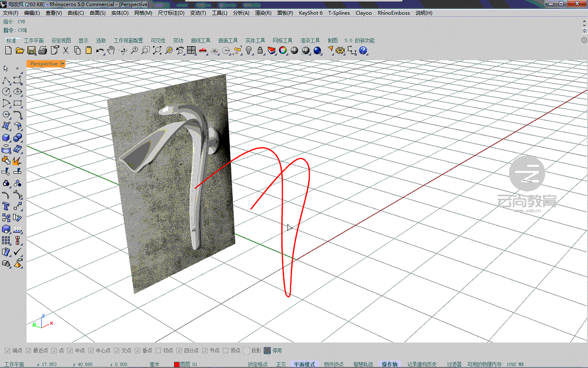The image size is (588, 368).
Task: Lock objects padlock icon
Action: (260, 50)
